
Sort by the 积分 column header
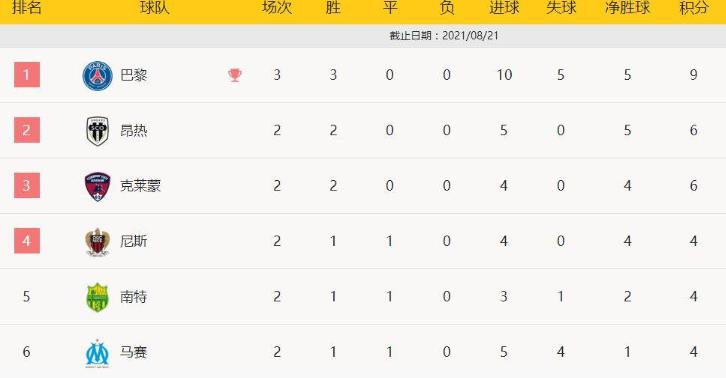(x=693, y=7)
